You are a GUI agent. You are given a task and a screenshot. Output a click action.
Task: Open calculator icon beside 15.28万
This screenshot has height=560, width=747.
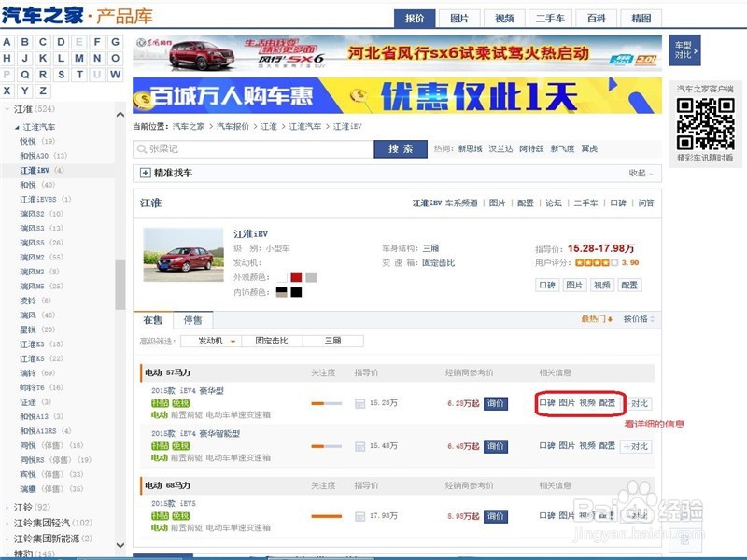[x=359, y=404]
